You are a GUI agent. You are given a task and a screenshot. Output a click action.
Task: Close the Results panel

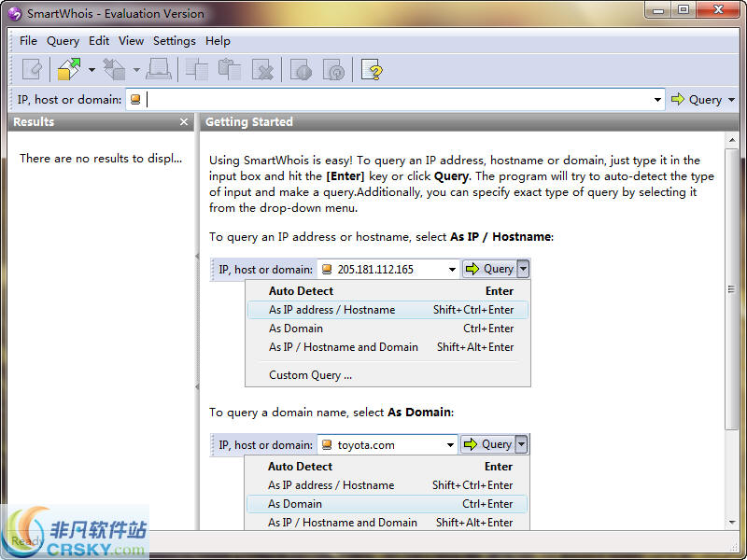click(x=184, y=122)
